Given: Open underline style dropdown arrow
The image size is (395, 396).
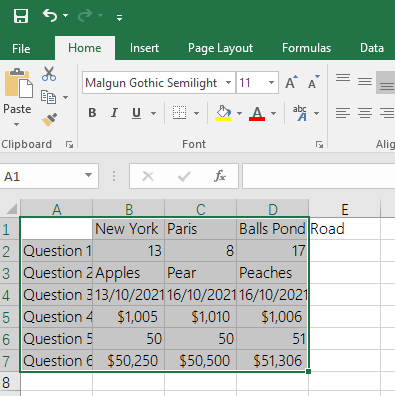Looking at the screenshot, I should (x=153, y=113).
